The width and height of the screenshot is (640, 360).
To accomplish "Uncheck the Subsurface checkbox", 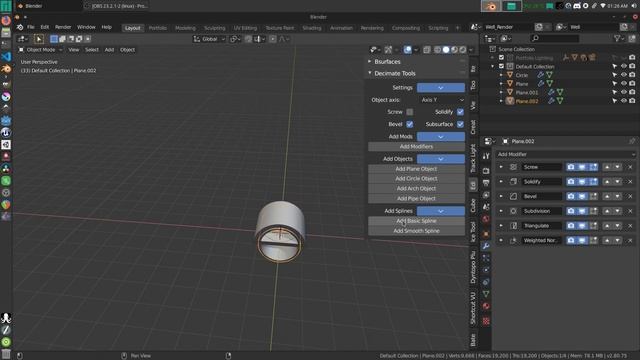I will [x=460, y=124].
